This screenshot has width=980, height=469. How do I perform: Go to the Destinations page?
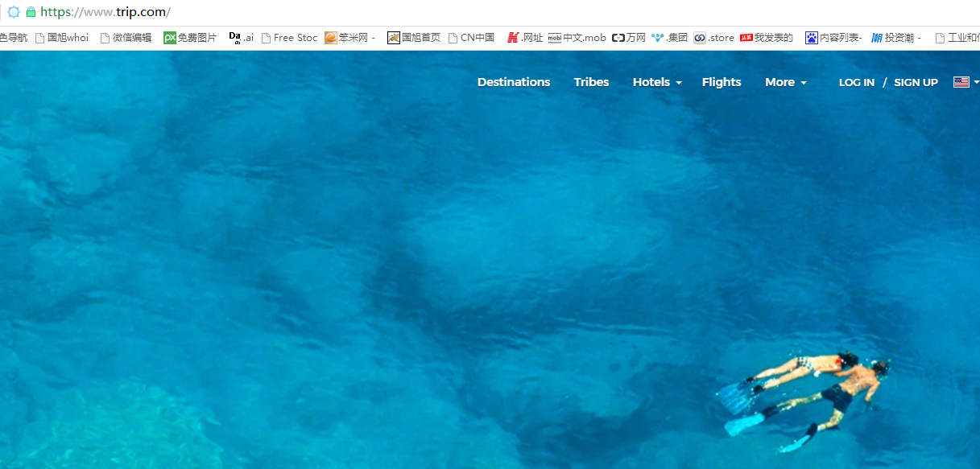tap(514, 82)
